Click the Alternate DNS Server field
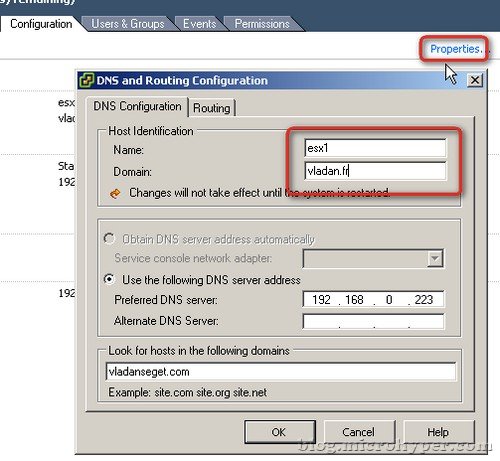Image resolution: width=500 pixels, height=461 pixels. (373, 321)
